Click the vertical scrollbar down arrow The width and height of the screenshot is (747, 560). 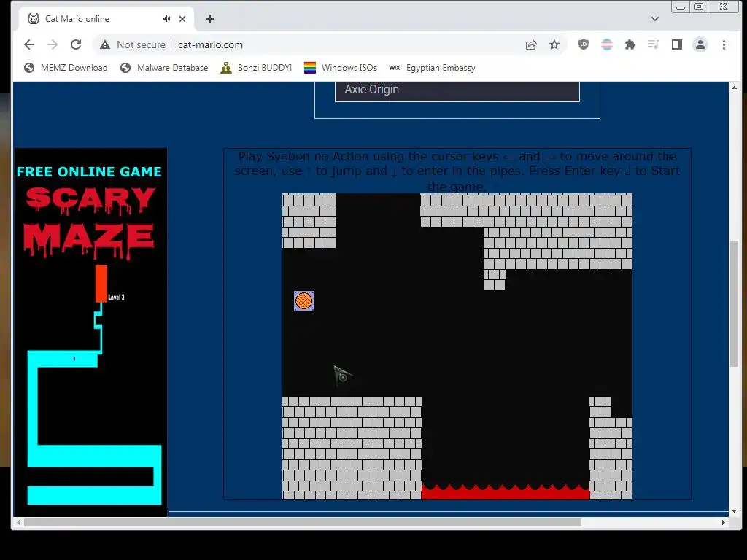point(734,511)
